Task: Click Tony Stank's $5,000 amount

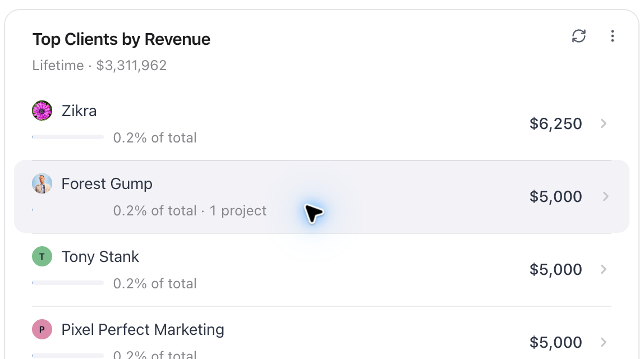Action: click(x=555, y=269)
